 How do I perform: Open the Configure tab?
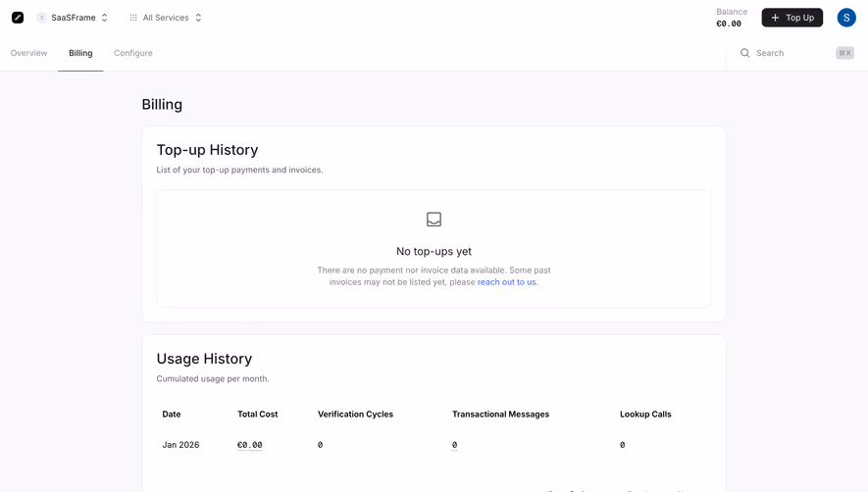point(133,53)
